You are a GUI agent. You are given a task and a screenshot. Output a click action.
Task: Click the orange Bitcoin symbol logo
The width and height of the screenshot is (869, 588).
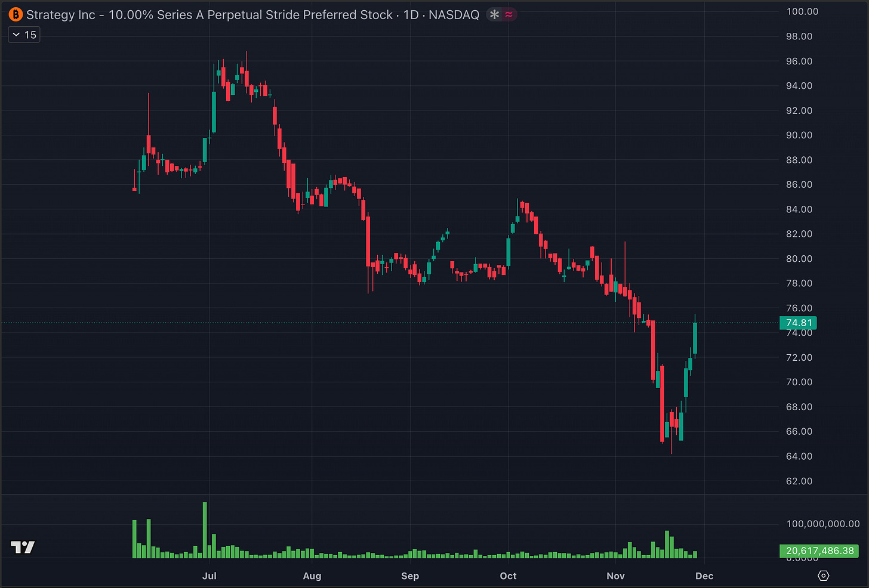click(x=15, y=14)
